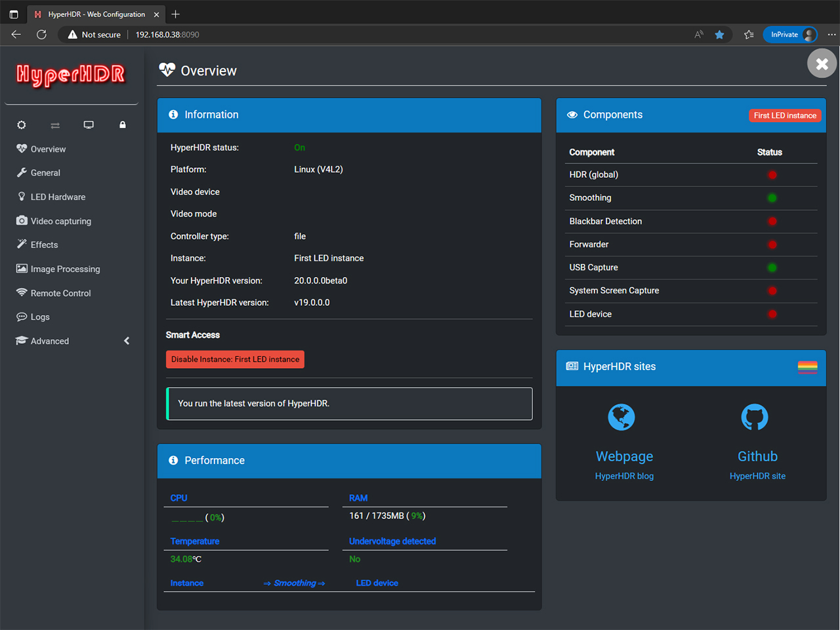The width and height of the screenshot is (840, 630).
Task: Open Remote Control menu item
Action: point(60,293)
